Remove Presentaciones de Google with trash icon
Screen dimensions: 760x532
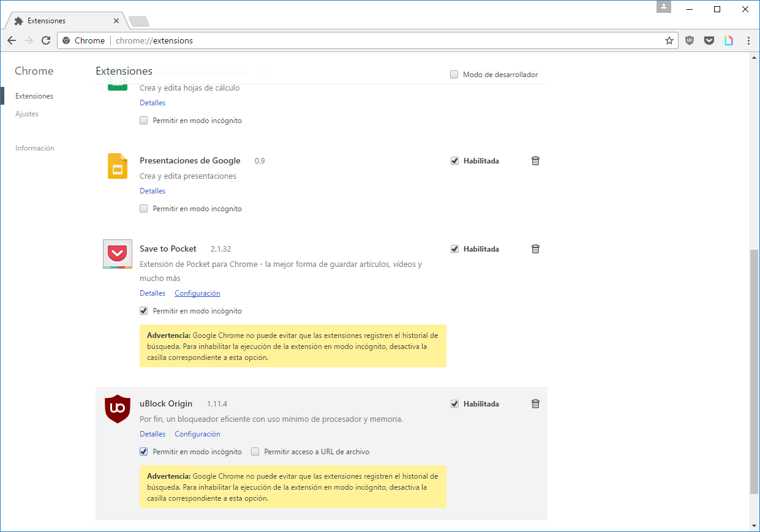535,160
